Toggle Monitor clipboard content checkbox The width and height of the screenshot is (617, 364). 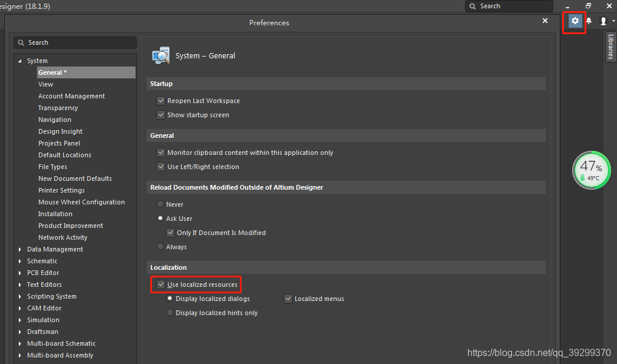pyautogui.click(x=160, y=153)
